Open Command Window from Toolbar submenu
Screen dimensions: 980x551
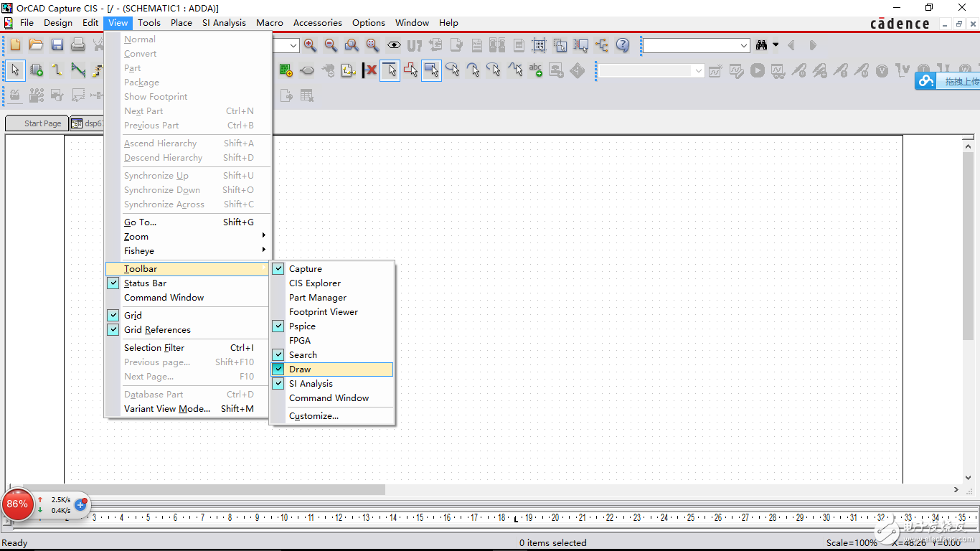tap(332, 398)
